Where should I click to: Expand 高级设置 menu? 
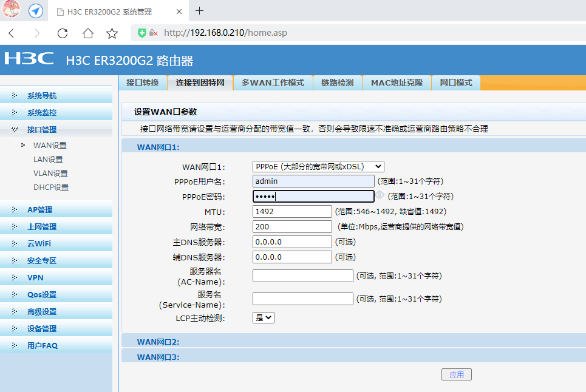(x=56, y=311)
